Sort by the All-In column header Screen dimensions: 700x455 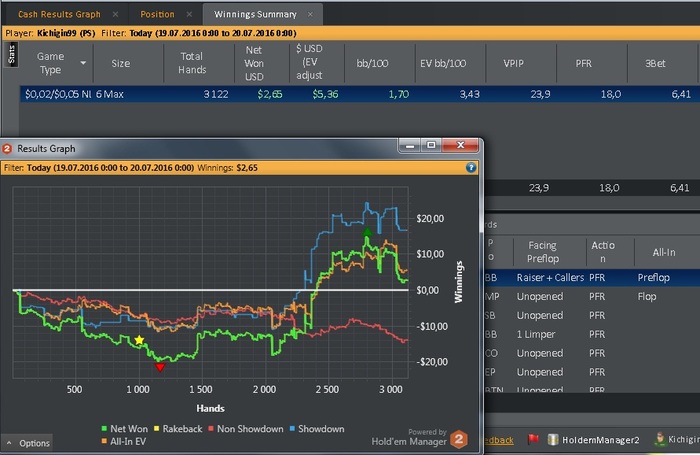tap(664, 252)
